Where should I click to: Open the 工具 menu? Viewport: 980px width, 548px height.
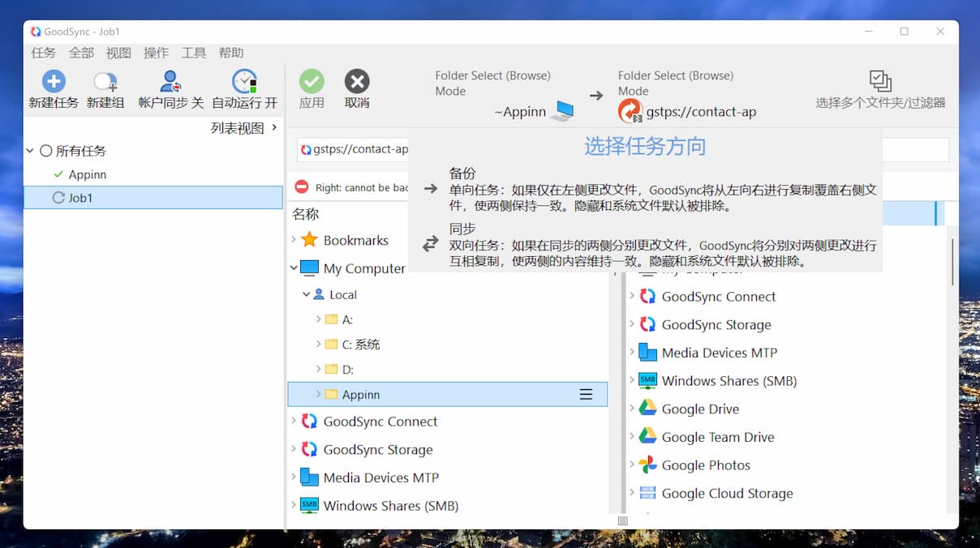[193, 53]
